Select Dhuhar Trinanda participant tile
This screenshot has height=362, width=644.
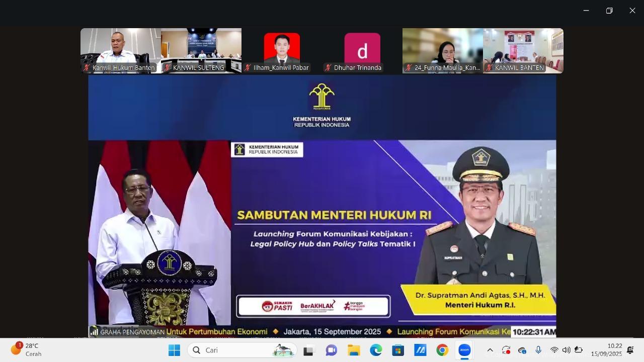[362, 50]
